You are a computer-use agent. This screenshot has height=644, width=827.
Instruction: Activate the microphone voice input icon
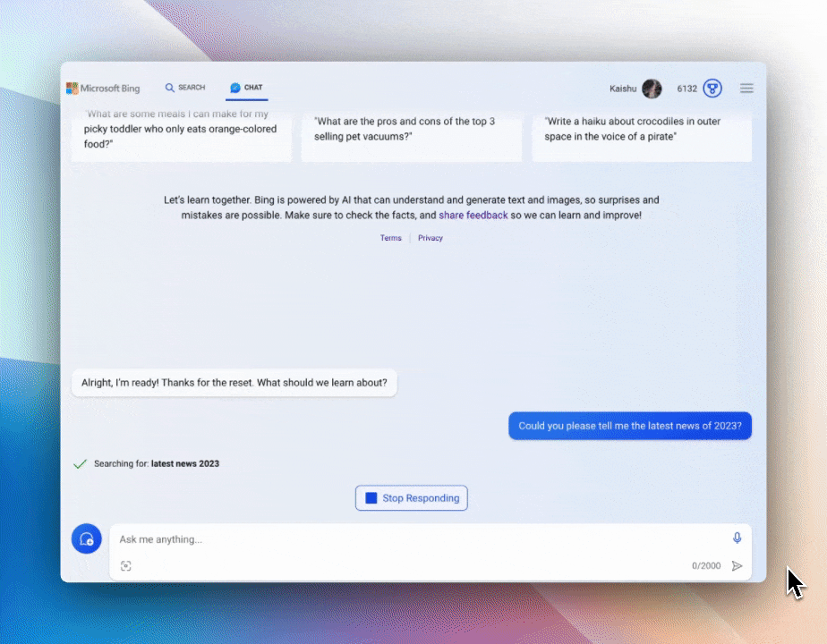[737, 538]
